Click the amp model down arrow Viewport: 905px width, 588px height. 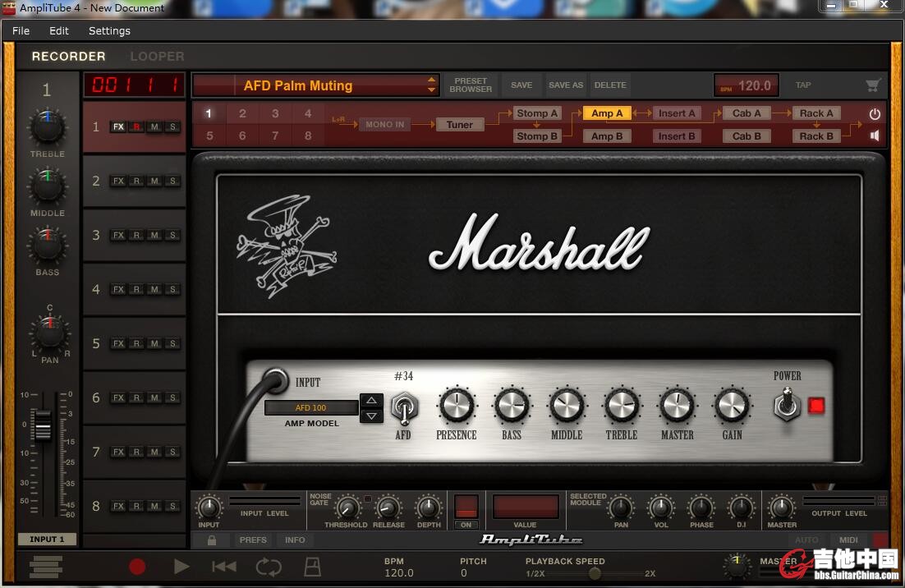(372, 416)
